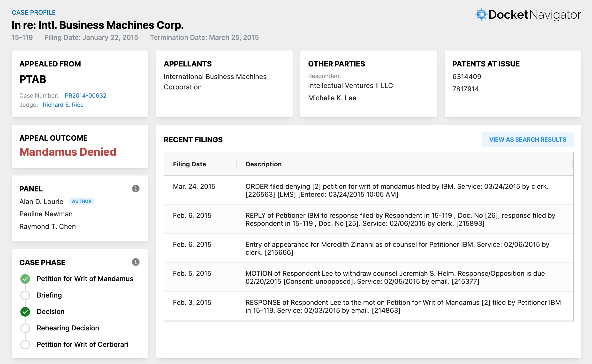Click the Filing Date: January 22, 2015 text
Screen dimensions: 592x364
(x=91, y=37)
